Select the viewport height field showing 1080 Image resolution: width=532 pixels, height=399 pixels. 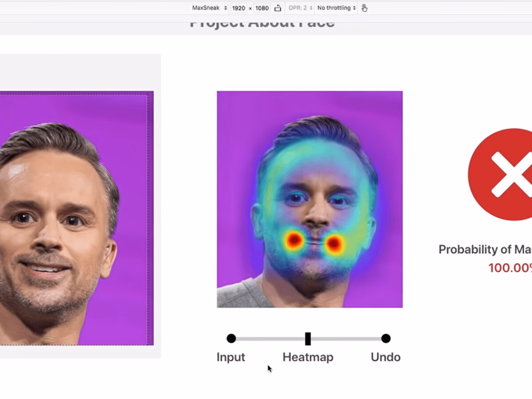pyautogui.click(x=261, y=8)
